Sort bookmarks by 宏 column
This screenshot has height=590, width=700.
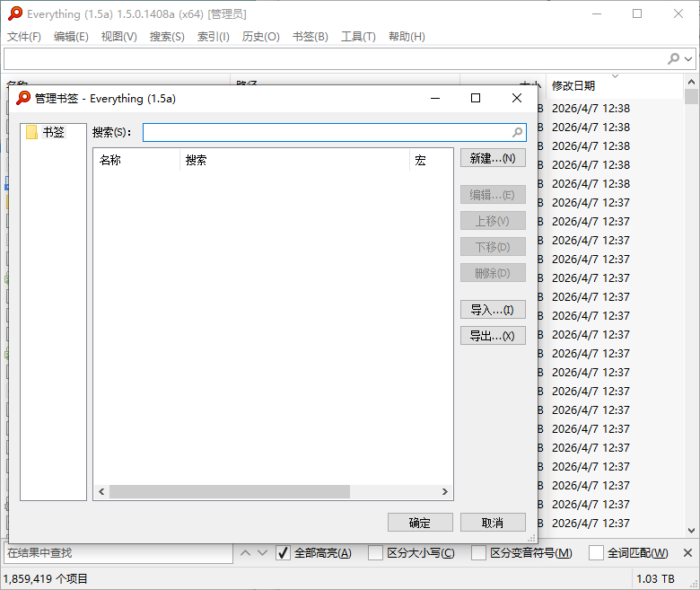tap(432, 160)
